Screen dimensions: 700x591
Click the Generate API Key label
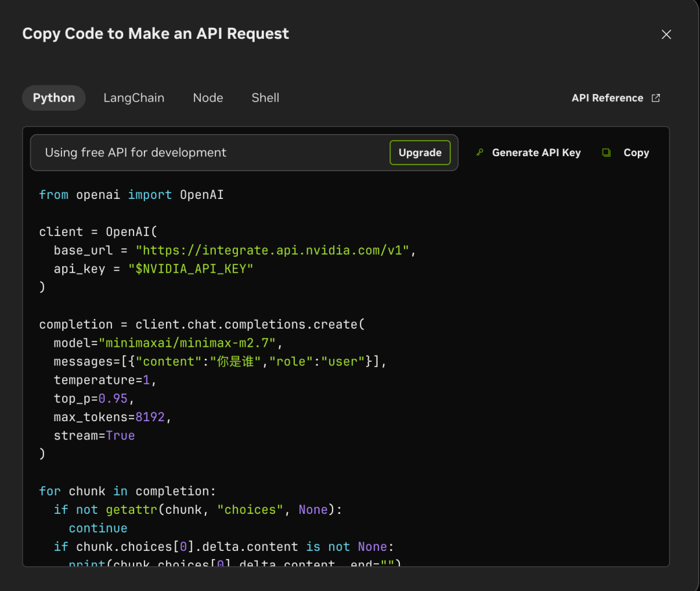coord(536,153)
